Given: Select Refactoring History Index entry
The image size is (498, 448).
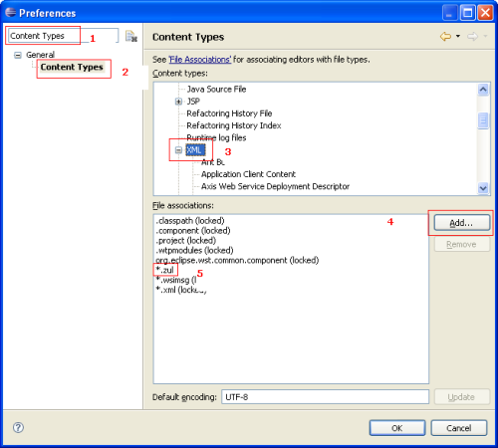Looking at the screenshot, I should click(234, 125).
